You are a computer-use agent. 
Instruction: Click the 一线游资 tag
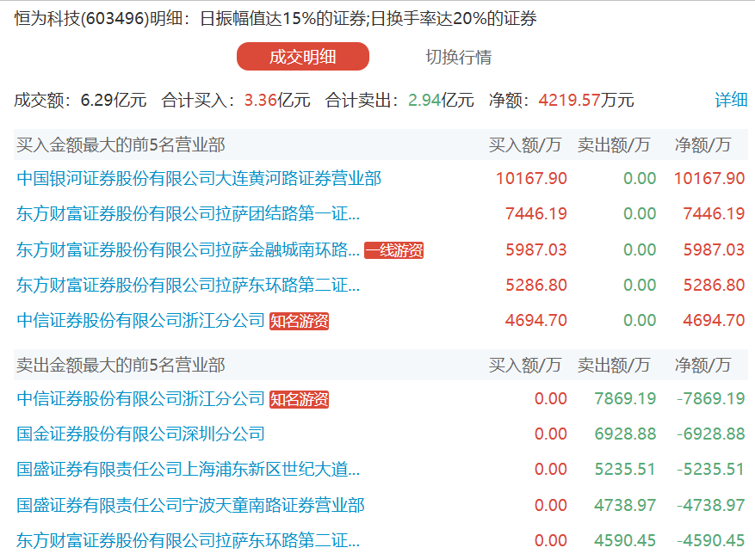[x=394, y=250]
